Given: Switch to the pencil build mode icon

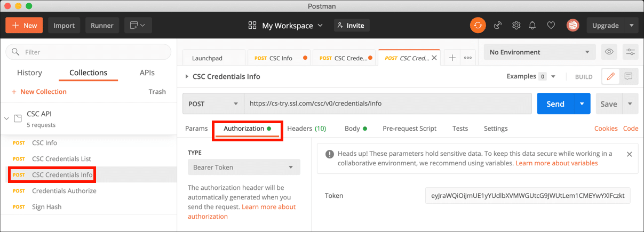Looking at the screenshot, I should [x=610, y=77].
